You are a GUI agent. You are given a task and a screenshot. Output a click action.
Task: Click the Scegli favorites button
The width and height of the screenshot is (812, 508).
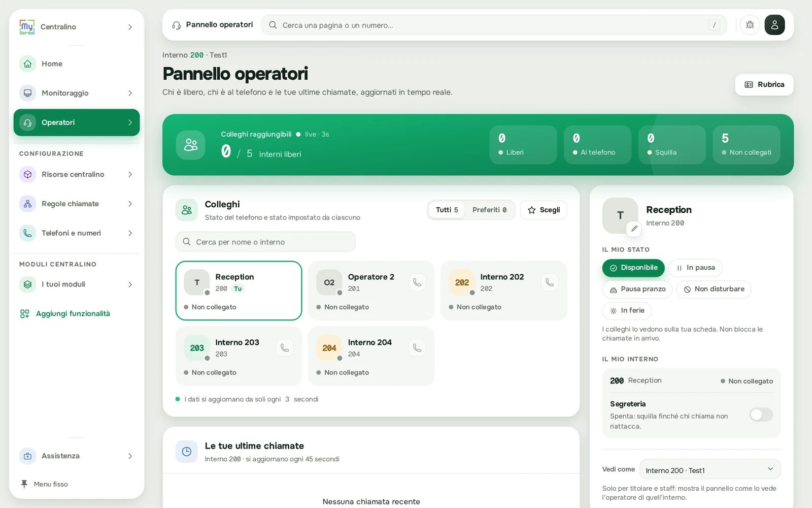coord(544,210)
